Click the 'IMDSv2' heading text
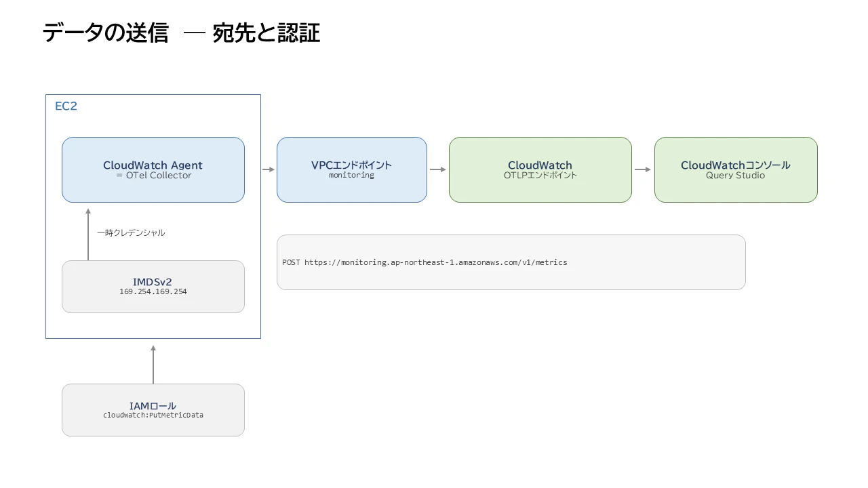Image resolution: width=868 pixels, height=488 pixels. click(153, 281)
